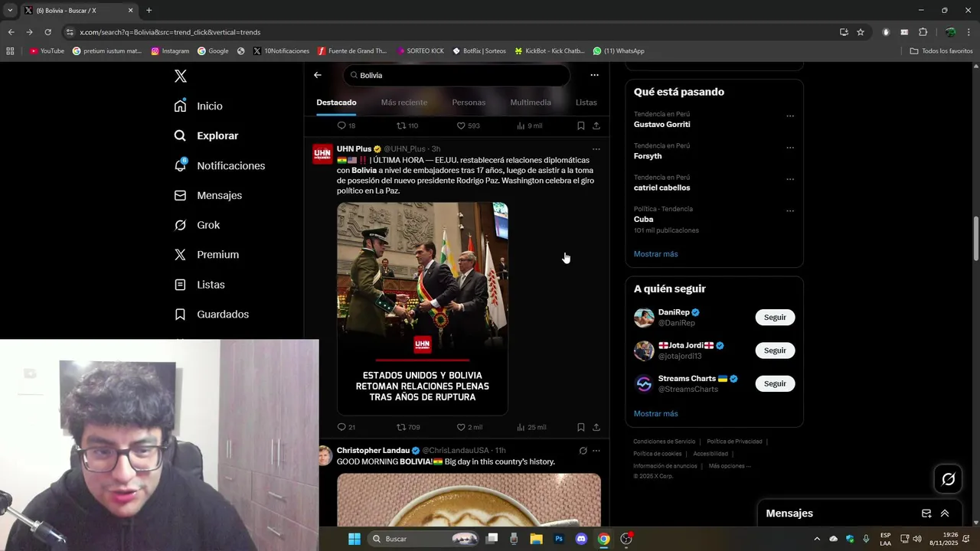
Task: Switch to the Multimedia tab
Action: pyautogui.click(x=531, y=103)
